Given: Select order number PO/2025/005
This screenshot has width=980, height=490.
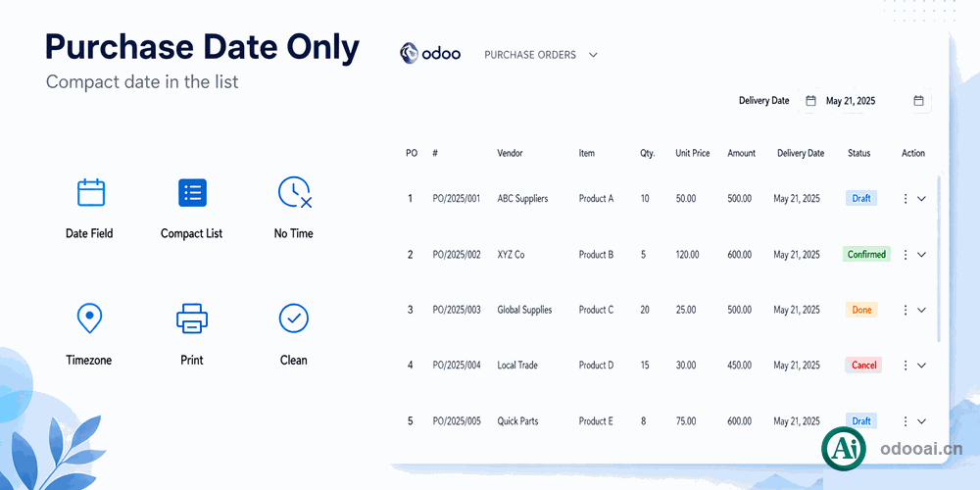Looking at the screenshot, I should [457, 421].
